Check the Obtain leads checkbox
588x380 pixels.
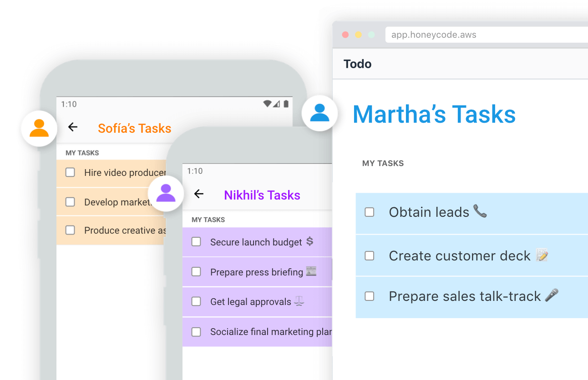370,212
